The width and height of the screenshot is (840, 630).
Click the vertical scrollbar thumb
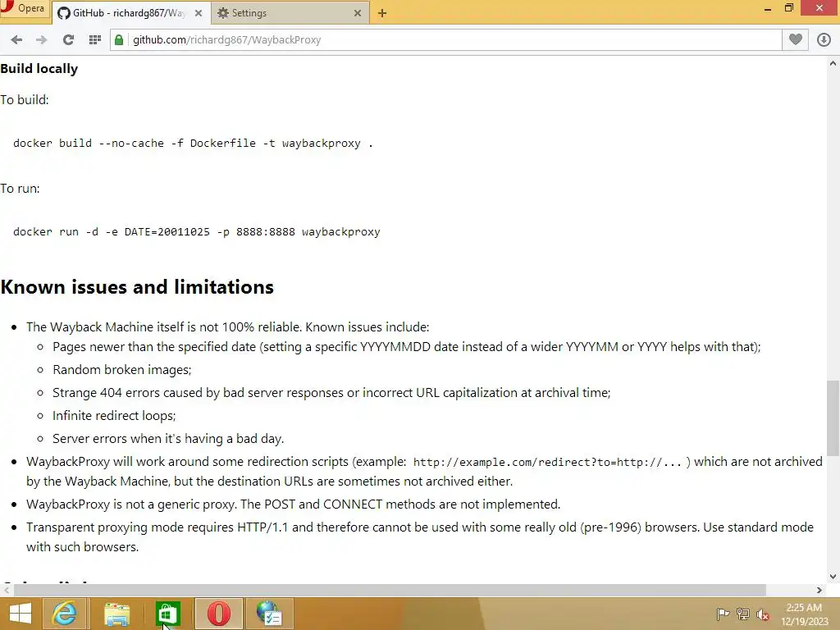tap(833, 418)
